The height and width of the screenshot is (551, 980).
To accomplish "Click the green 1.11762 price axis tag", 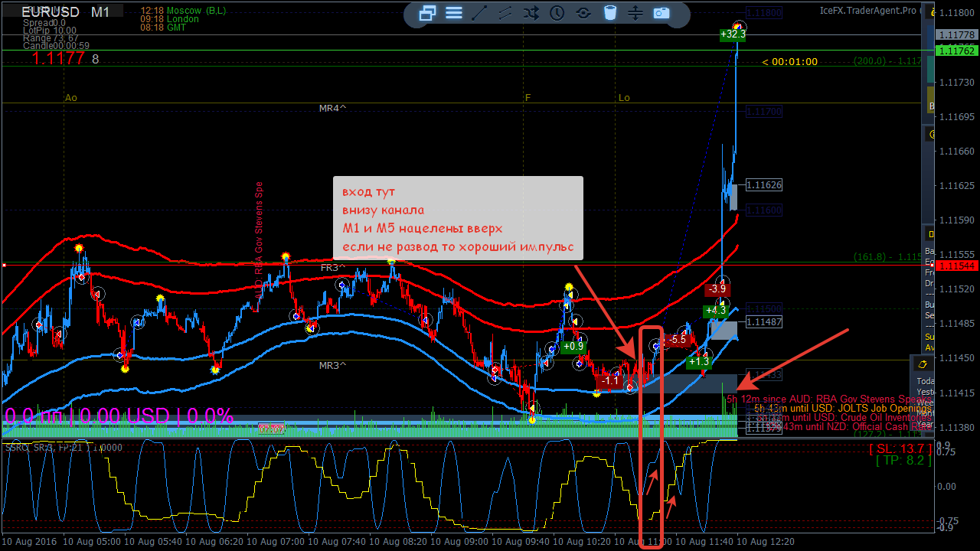I will (x=956, y=51).
